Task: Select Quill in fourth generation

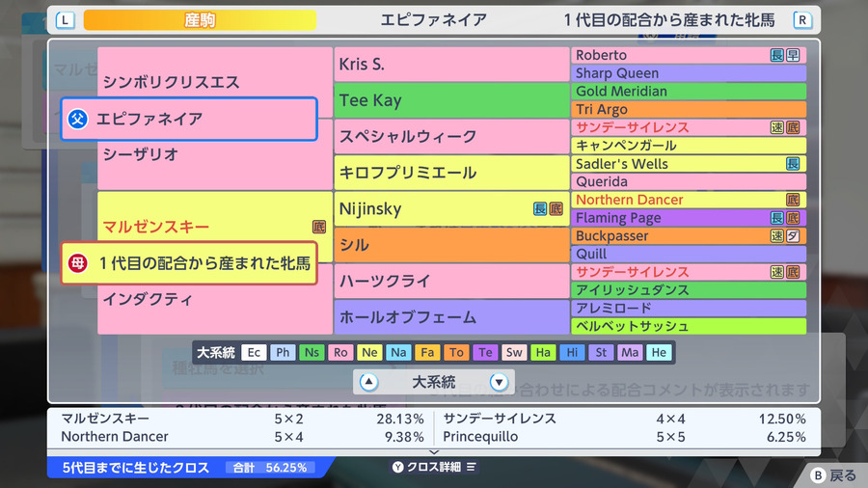Action: tap(689, 254)
